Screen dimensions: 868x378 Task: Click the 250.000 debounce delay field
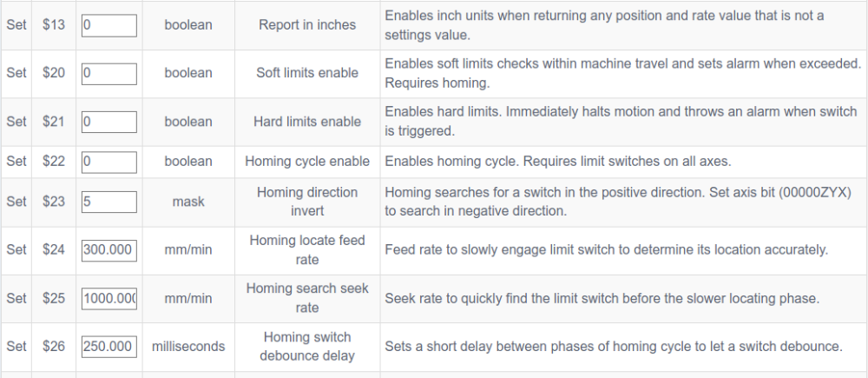109,347
